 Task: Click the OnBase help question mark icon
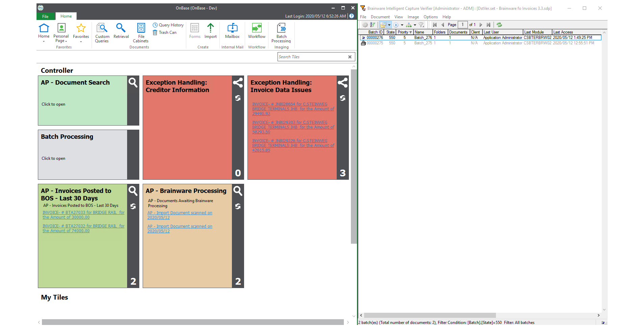[x=352, y=16]
